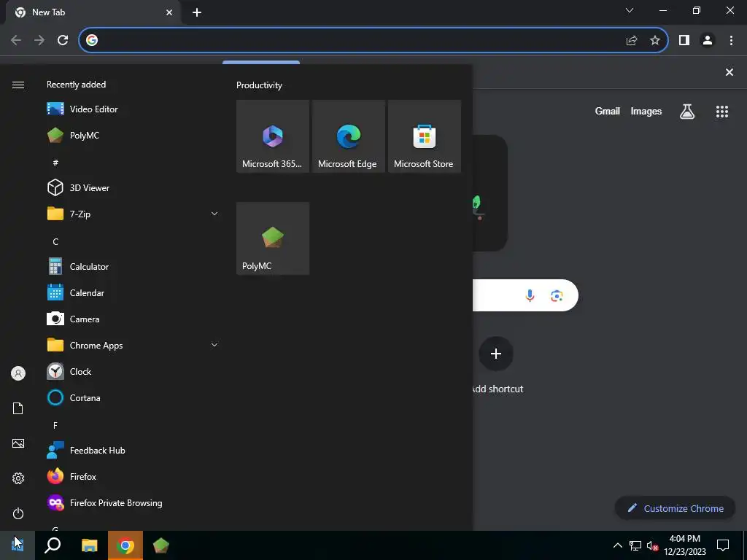Expand the Chrome Apps folder chevron

tap(214, 345)
